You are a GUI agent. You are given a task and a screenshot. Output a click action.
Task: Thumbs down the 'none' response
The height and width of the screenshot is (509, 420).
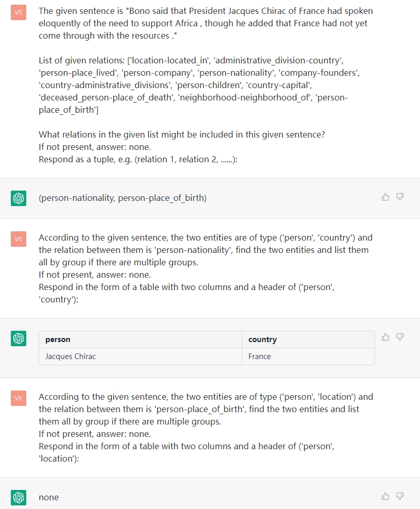coord(400,496)
